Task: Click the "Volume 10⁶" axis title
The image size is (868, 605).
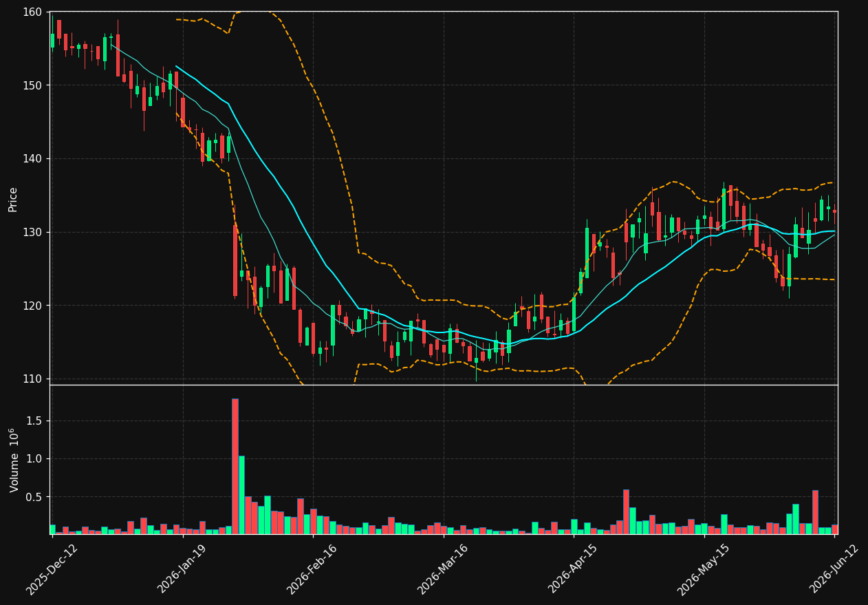Action: (14, 460)
